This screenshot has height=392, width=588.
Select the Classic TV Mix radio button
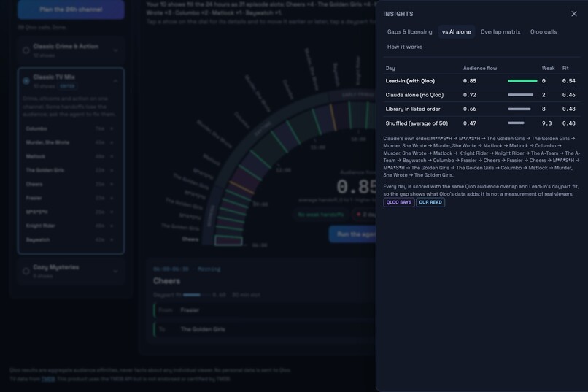(x=26, y=81)
